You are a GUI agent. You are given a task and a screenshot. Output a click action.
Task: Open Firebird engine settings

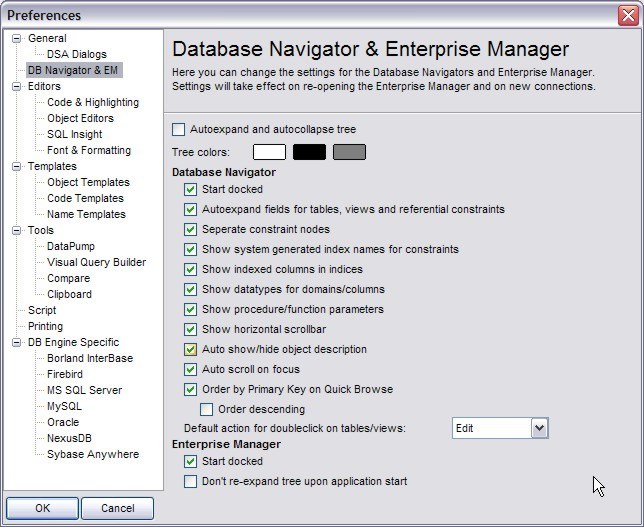(x=65, y=375)
